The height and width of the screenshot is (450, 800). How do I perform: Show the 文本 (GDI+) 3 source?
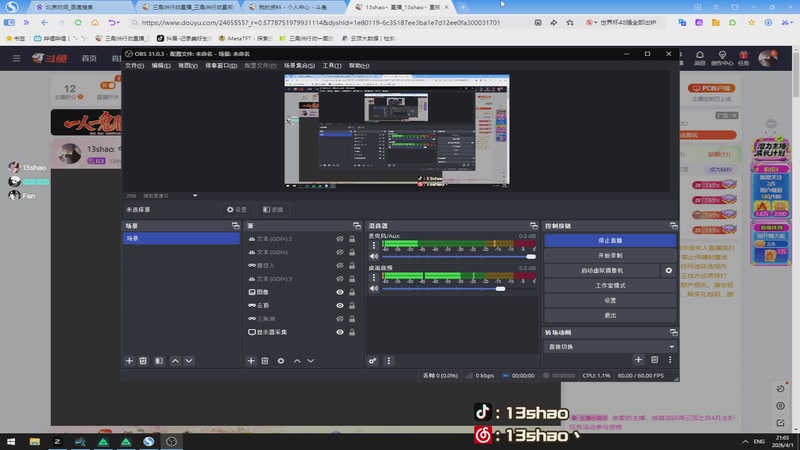[x=340, y=279]
